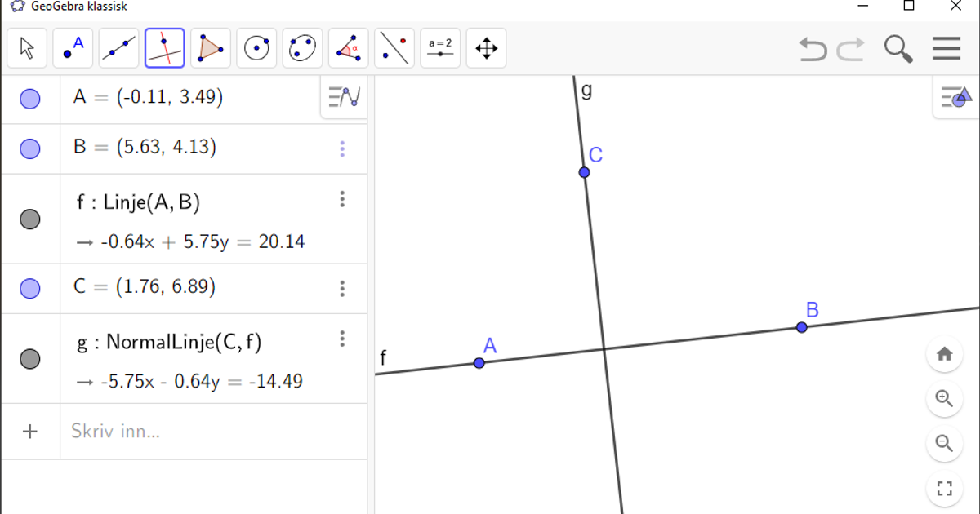Open the options menu beside line g
This screenshot has width=980, height=514.
342,338
